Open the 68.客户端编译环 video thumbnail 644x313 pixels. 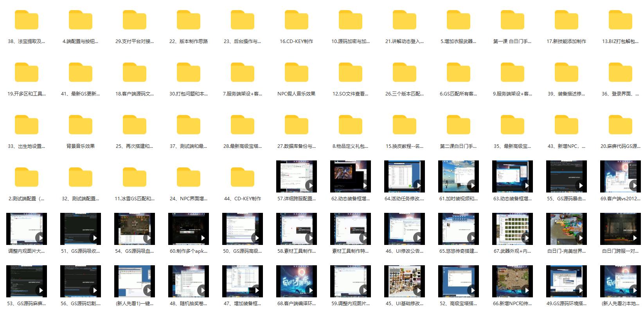(296, 281)
